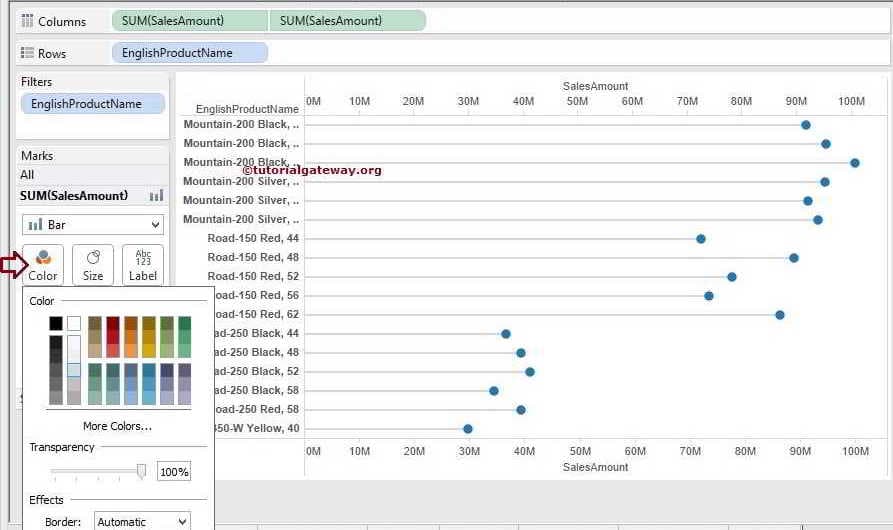Viewport: 893px width, 530px height.
Task: Select Road-150 Red, 48 row label
Action: tap(253, 257)
